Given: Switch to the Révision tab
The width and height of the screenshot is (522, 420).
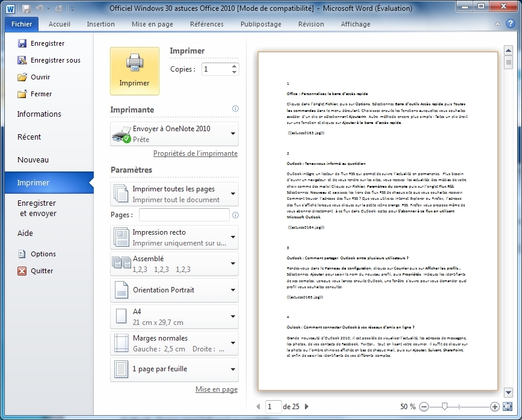Looking at the screenshot, I should pyautogui.click(x=311, y=24).
